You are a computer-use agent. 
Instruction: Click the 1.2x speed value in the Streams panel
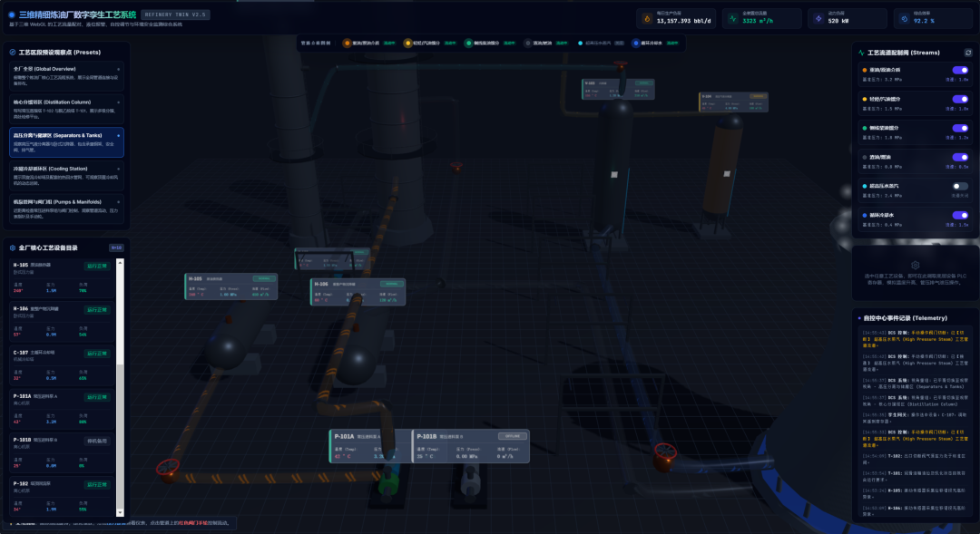pyautogui.click(x=959, y=138)
